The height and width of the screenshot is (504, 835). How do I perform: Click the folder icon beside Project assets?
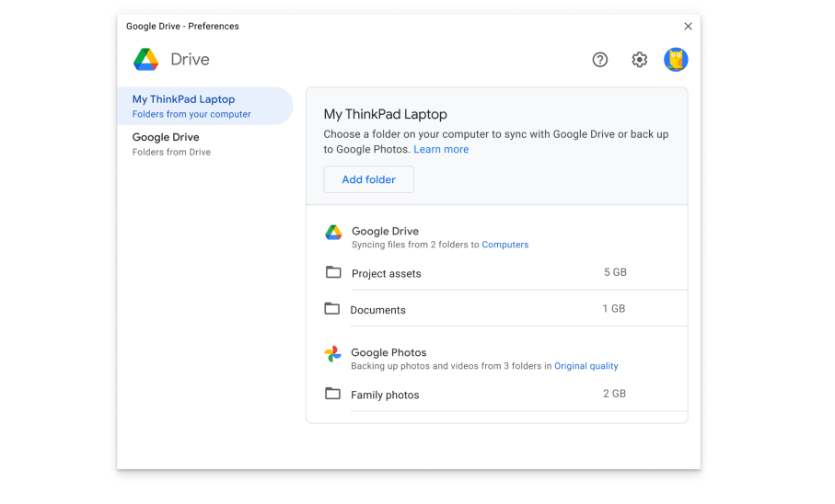coord(333,273)
